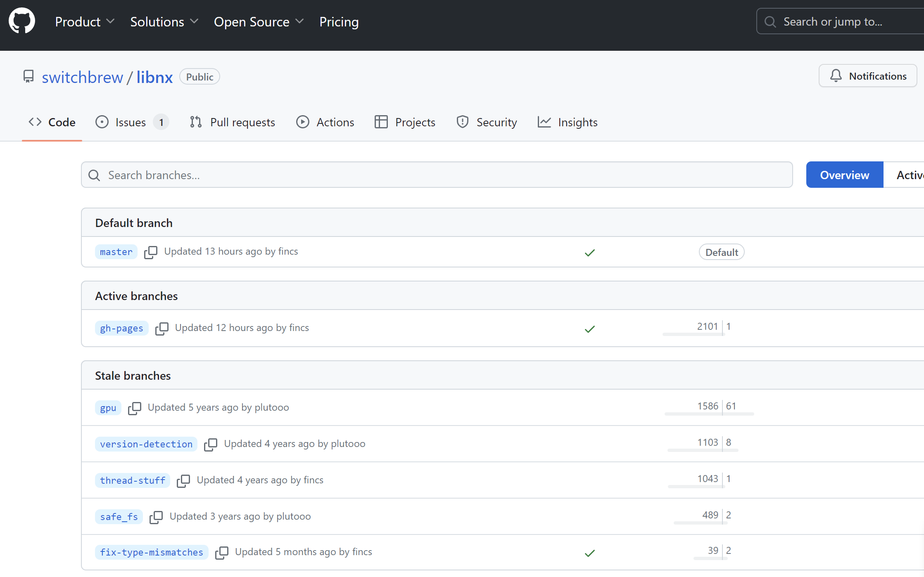Click fix-type-mismatches ahead/behind count 39|2

(x=713, y=552)
